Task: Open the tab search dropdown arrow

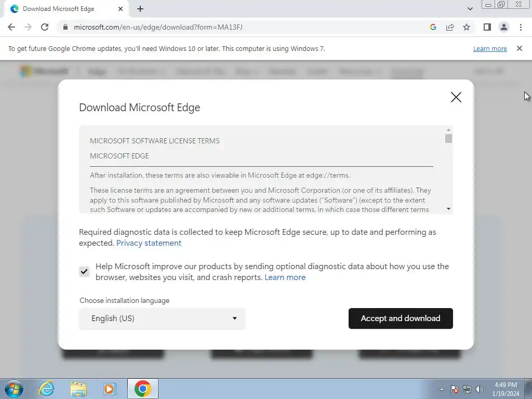Action: click(470, 9)
